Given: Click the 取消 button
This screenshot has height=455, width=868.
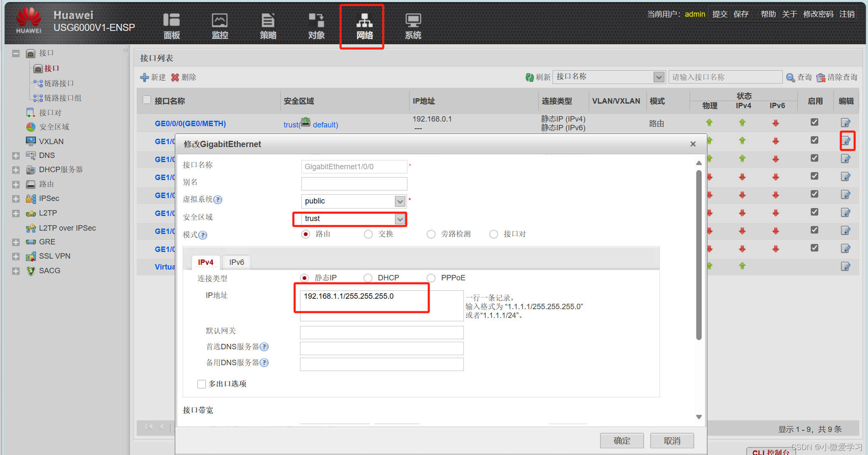Looking at the screenshot, I should (672, 440).
